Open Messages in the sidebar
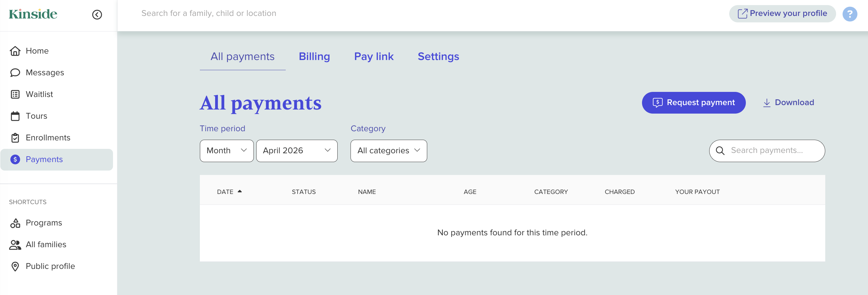The width and height of the screenshot is (868, 295). [x=57, y=73]
